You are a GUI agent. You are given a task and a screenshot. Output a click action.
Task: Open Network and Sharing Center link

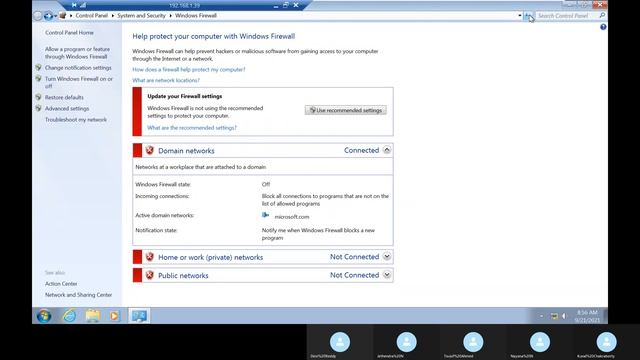coord(78,295)
